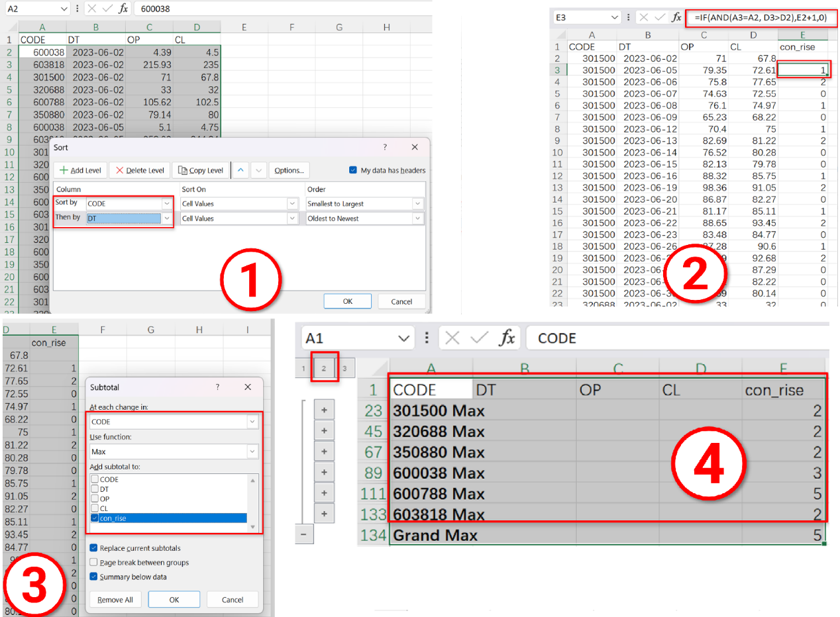Image resolution: width=840 pixels, height=617 pixels.
Task: Expand the 301500 Max group plus button
Action: [324, 410]
